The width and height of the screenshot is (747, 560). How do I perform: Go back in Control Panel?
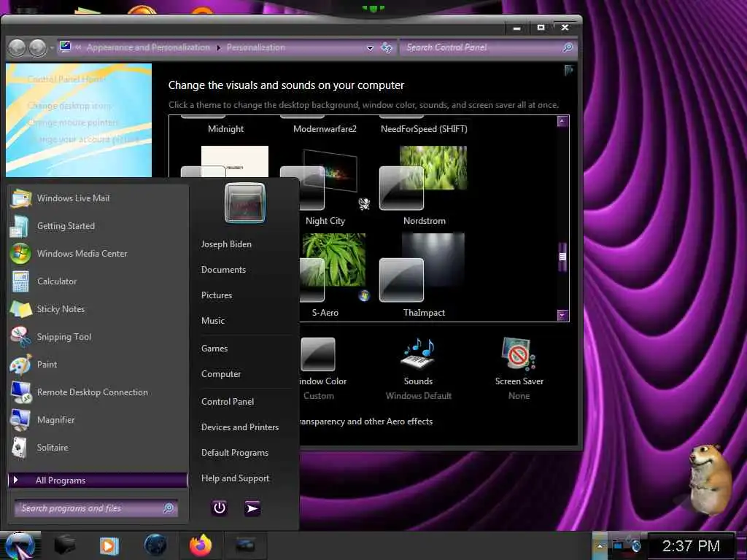[x=18, y=47]
